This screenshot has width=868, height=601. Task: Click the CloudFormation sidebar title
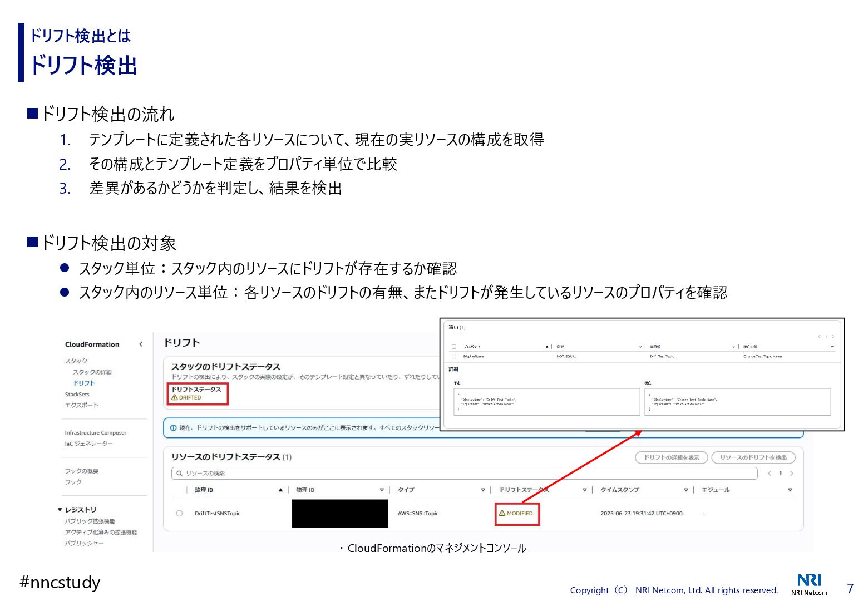click(x=92, y=344)
